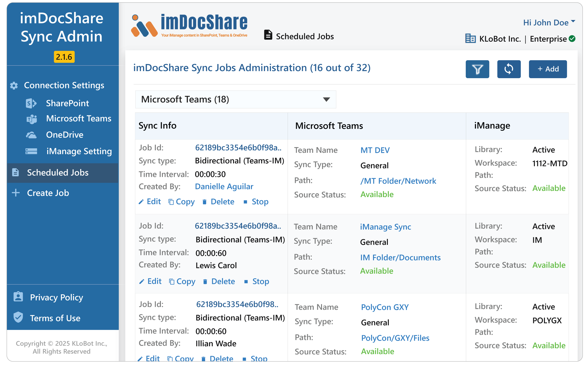The image size is (588, 368).
Task: Open Danielle Aguilar creator link
Action: click(x=224, y=186)
